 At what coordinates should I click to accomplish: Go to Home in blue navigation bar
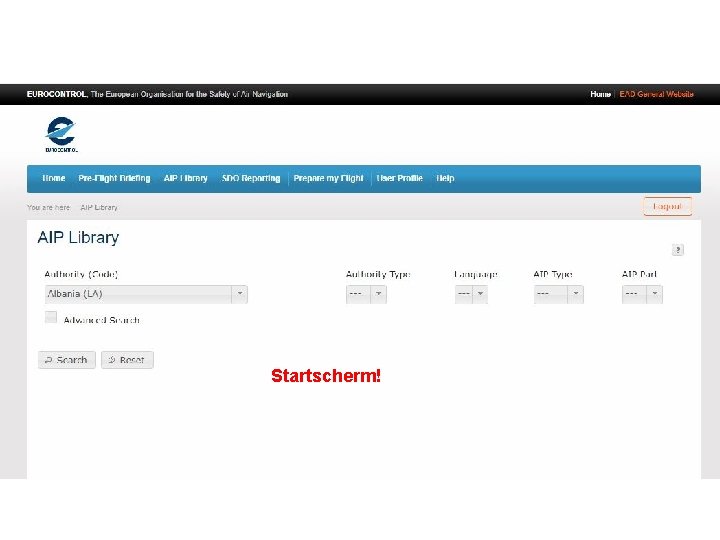[54, 178]
